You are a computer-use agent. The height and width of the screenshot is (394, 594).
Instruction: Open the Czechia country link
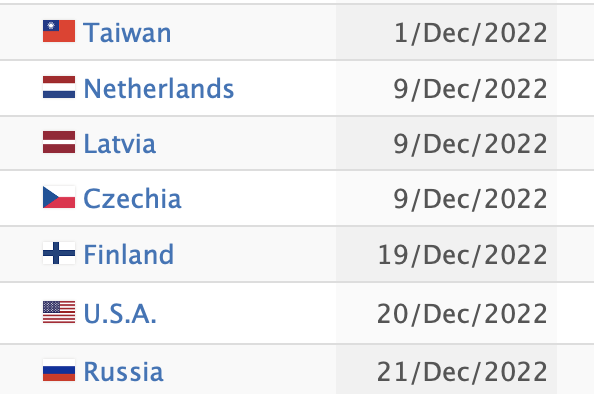click(x=132, y=198)
